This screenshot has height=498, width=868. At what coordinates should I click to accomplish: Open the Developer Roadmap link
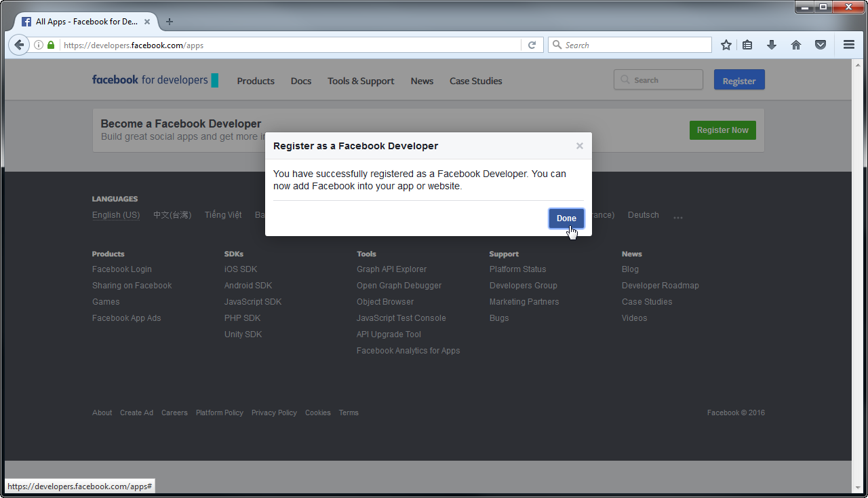click(660, 286)
